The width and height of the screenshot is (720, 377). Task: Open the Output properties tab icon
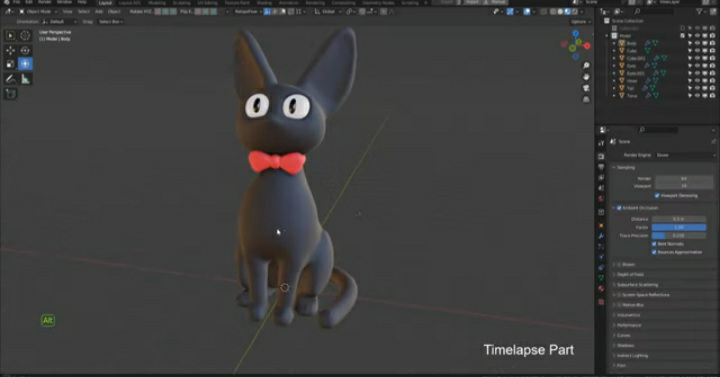click(601, 167)
